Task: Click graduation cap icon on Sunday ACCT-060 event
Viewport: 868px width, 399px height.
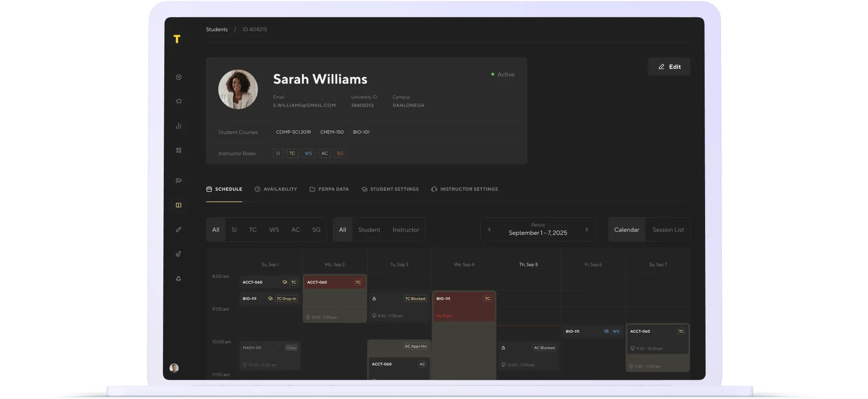Action: [x=285, y=282]
